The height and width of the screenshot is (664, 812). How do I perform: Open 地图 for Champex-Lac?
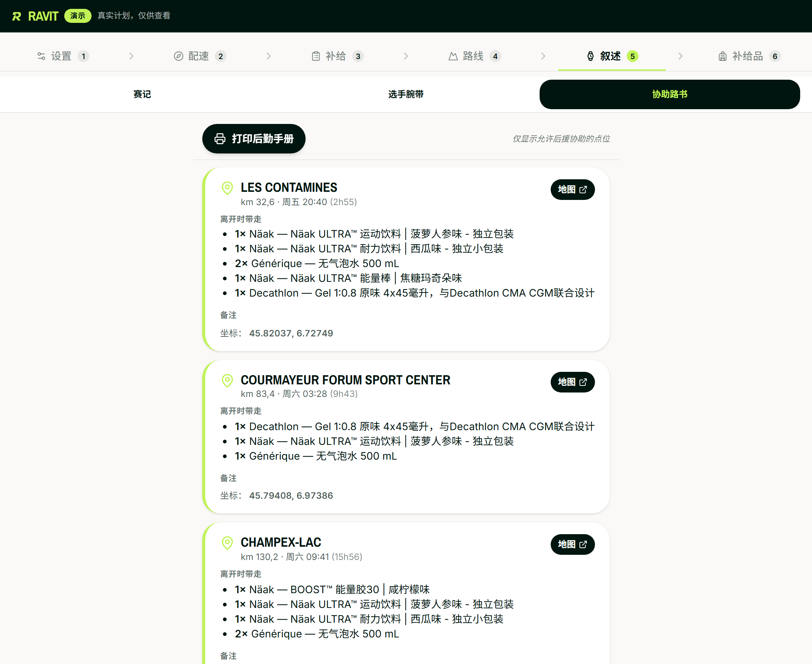tap(572, 544)
